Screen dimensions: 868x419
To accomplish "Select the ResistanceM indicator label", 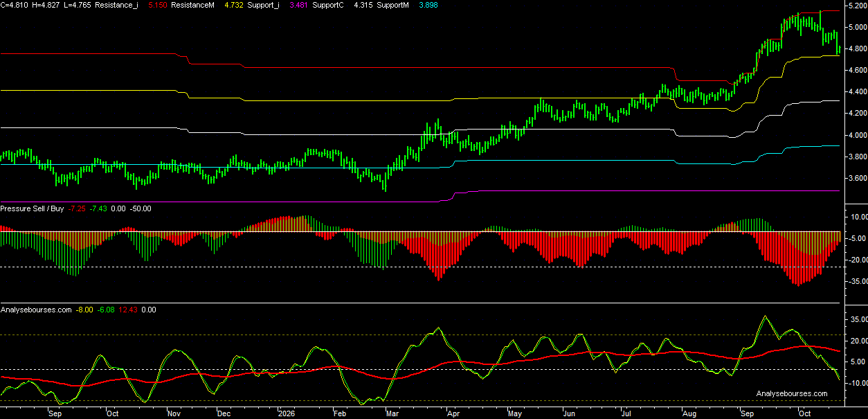I will [x=195, y=5].
